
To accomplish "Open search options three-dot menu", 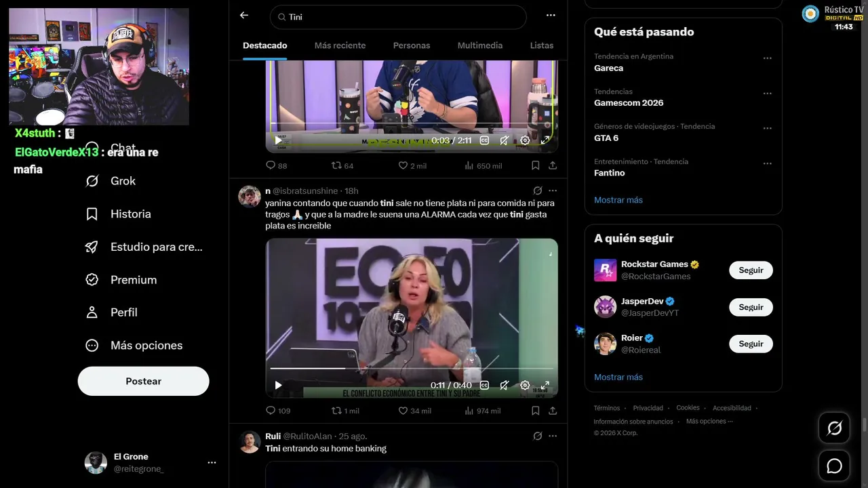I will (x=551, y=16).
